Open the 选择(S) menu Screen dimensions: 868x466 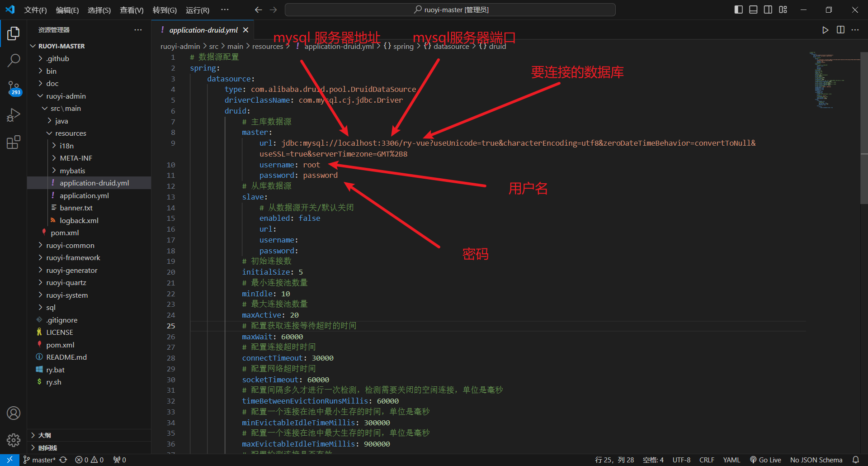(99, 10)
